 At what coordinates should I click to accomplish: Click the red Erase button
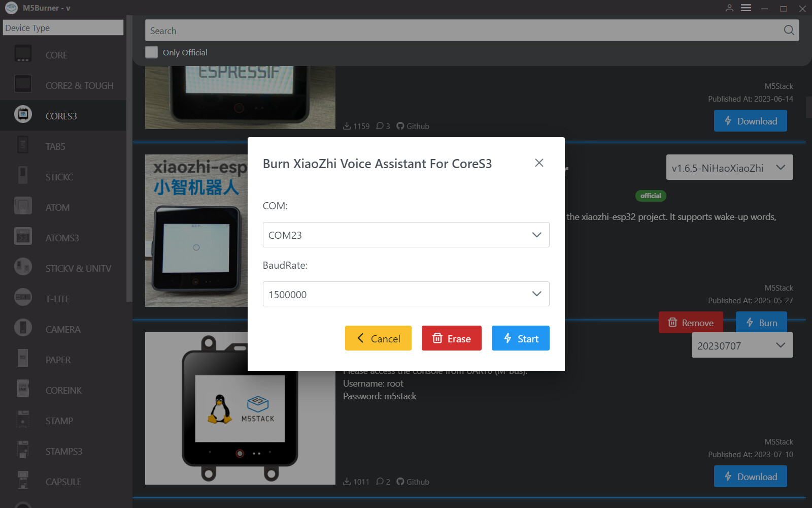tap(452, 338)
